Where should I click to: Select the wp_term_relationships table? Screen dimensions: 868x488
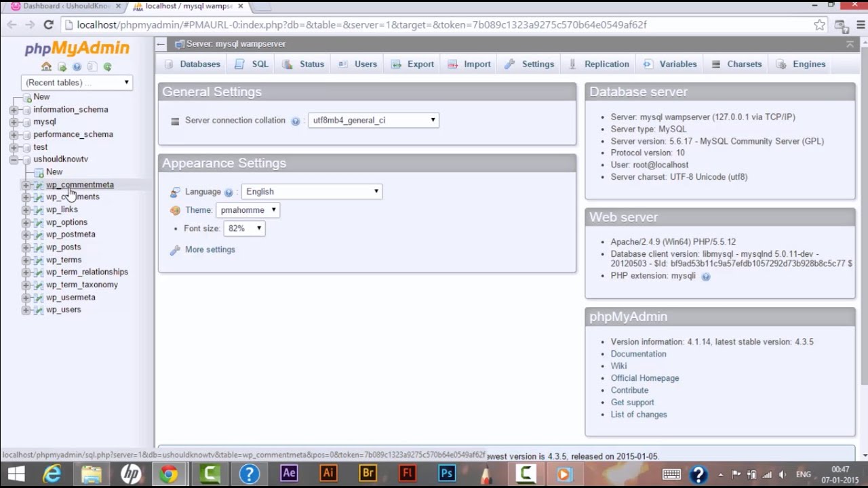87,272
